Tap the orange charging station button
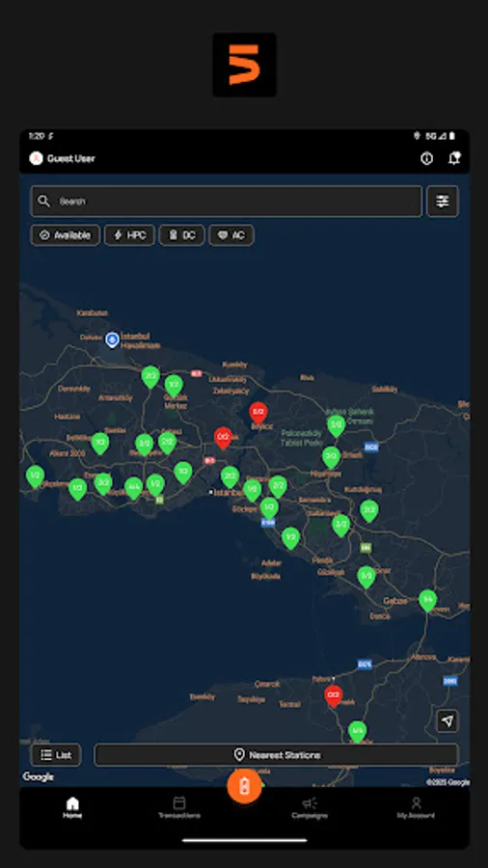The image size is (488, 868). click(244, 786)
